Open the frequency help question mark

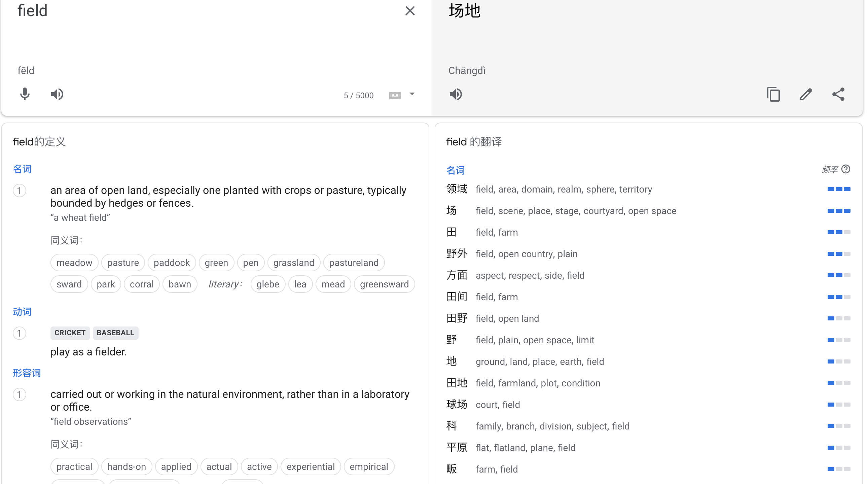pos(845,169)
